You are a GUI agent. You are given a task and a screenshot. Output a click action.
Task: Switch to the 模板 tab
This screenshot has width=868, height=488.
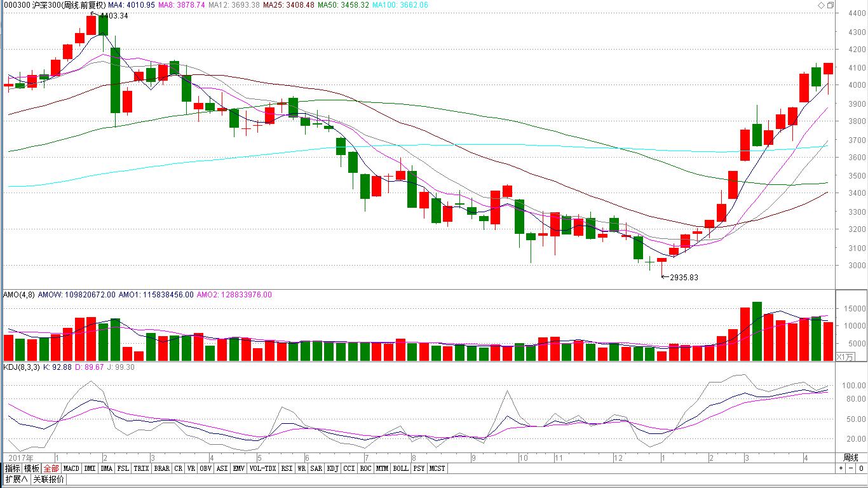pyautogui.click(x=32, y=468)
